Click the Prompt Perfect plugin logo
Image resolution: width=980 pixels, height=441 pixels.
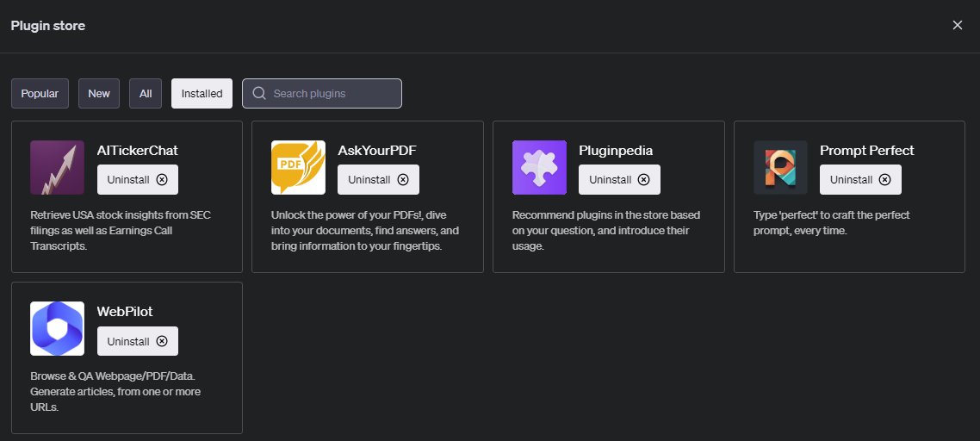[x=780, y=168]
